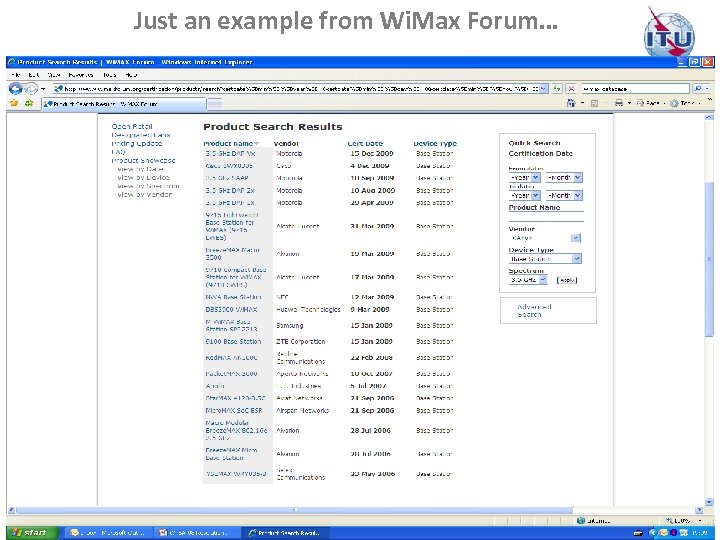Click the vertical scrollbar down arrow
The image size is (720, 540).
coord(709,502)
